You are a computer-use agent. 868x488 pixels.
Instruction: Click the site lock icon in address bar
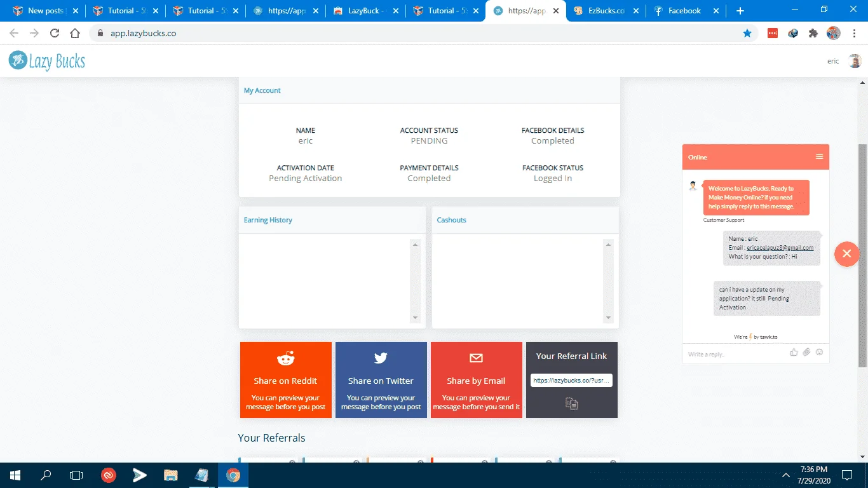(99, 34)
